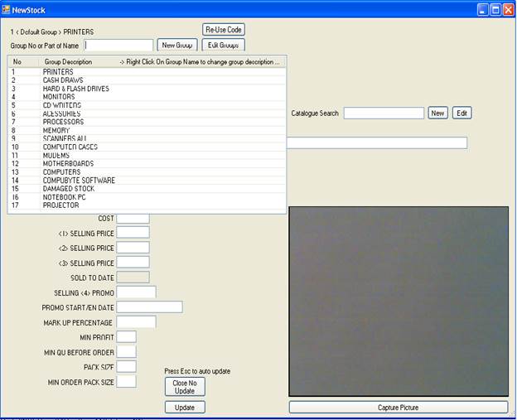This screenshot has width=517, height=420.
Task: Focus the COST input field
Action: click(133, 218)
